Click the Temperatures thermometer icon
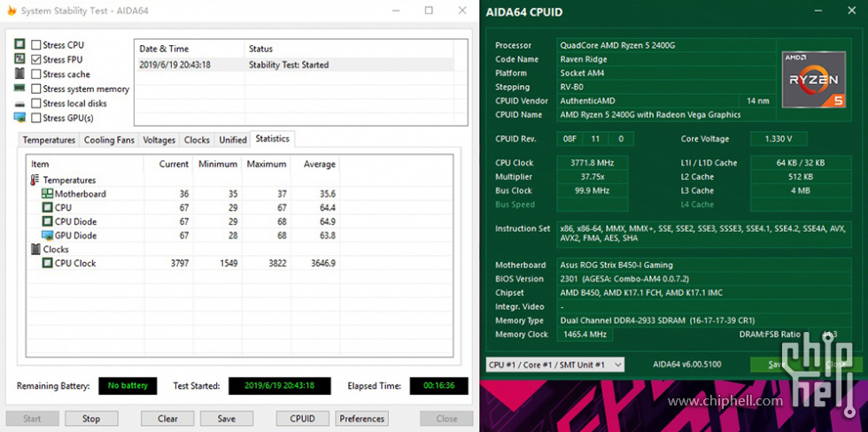Screen dimensions: 868x432 (35, 180)
